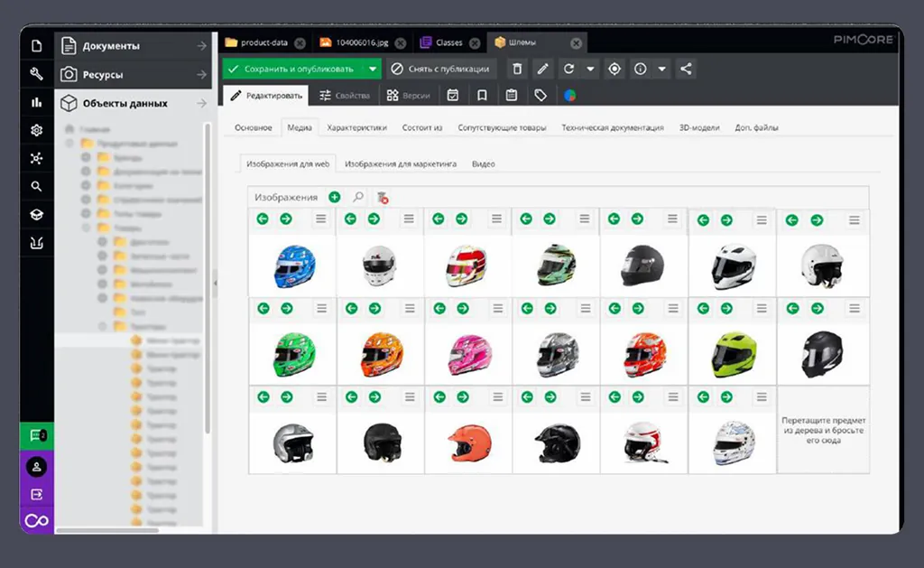Open the calendar schedule tab icon

pos(453,96)
